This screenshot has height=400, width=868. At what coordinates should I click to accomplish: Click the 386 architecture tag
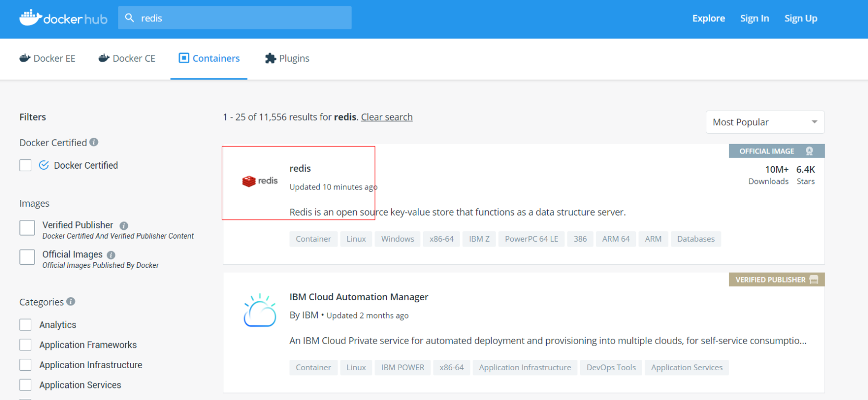click(580, 239)
